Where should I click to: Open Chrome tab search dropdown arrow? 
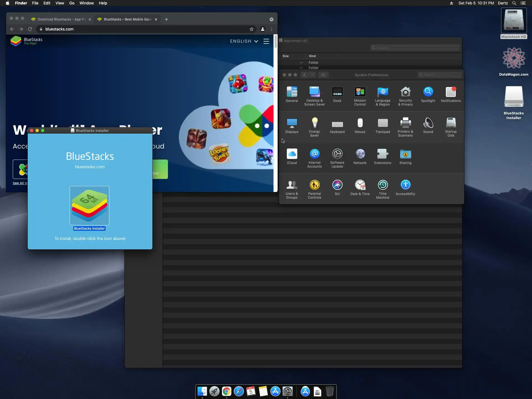click(271, 19)
